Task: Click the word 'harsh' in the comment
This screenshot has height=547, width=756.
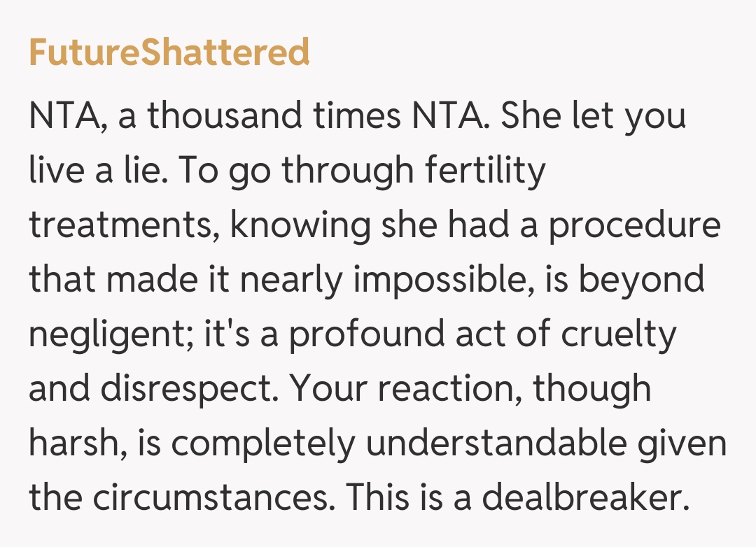Action: 69,442
